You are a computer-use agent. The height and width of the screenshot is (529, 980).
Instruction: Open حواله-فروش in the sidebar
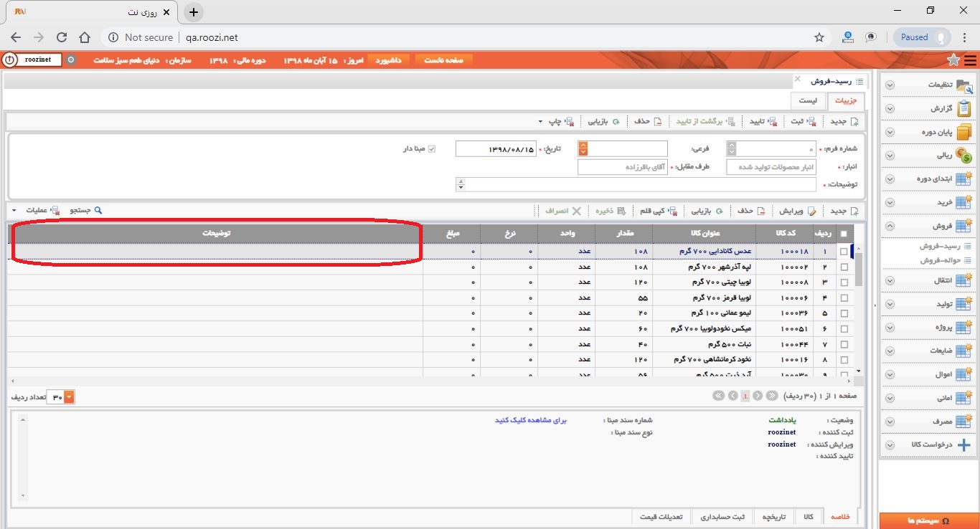pyautogui.click(x=940, y=260)
